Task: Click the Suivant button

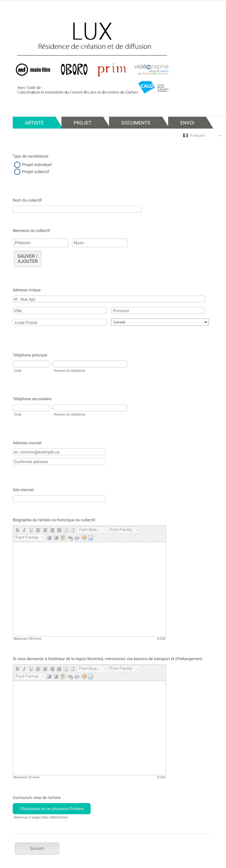Action: [x=37, y=849]
